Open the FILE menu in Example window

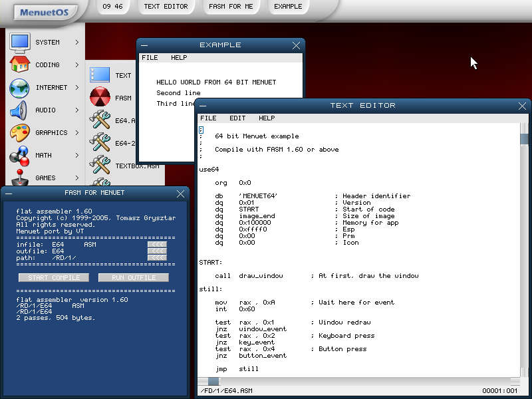click(x=150, y=58)
